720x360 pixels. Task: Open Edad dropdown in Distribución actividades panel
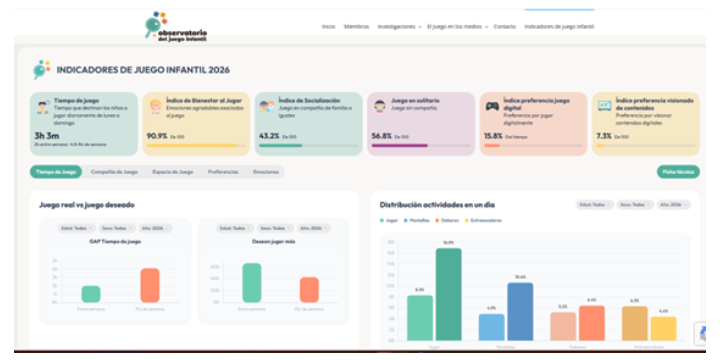coord(595,205)
